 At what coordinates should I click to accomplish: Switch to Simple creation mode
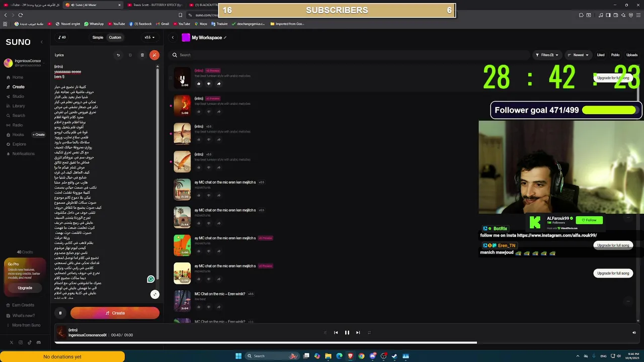[98, 37]
